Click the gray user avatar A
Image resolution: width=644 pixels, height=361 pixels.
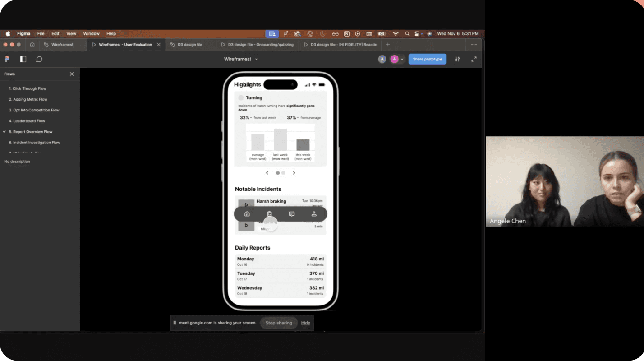[x=382, y=59]
